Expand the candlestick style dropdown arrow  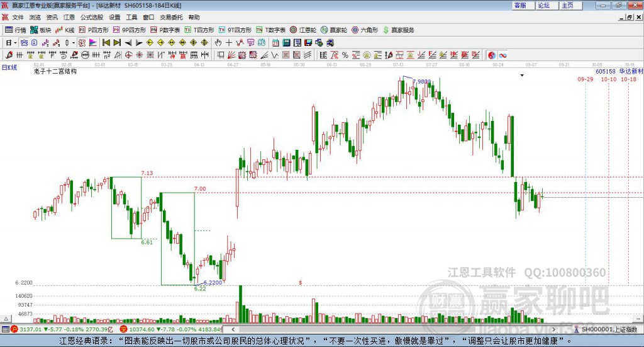[74, 43]
